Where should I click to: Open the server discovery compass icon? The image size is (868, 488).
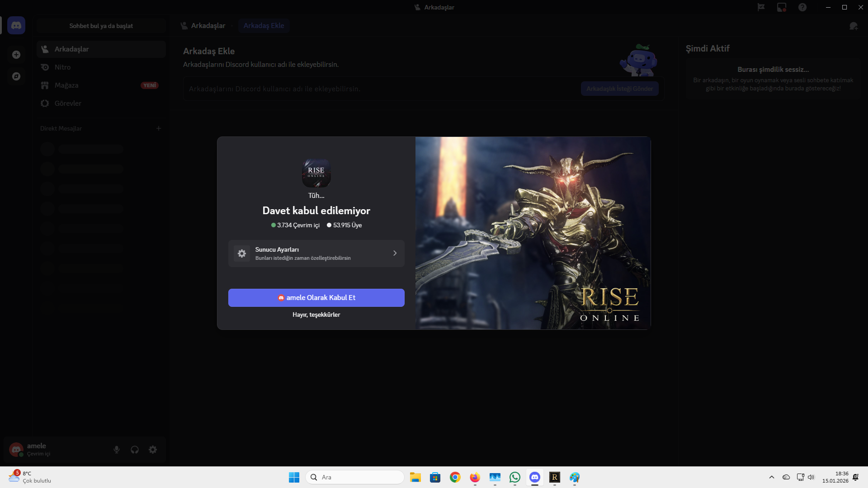[16, 76]
